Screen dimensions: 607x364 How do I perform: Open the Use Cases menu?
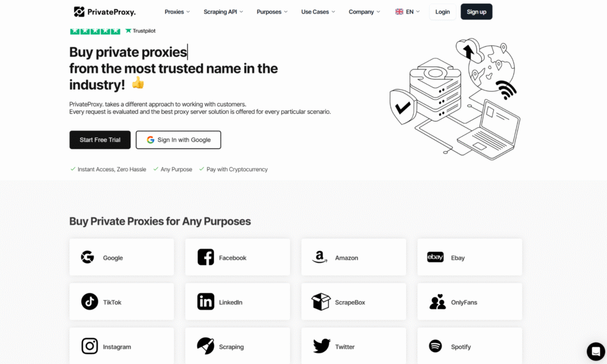click(x=318, y=12)
